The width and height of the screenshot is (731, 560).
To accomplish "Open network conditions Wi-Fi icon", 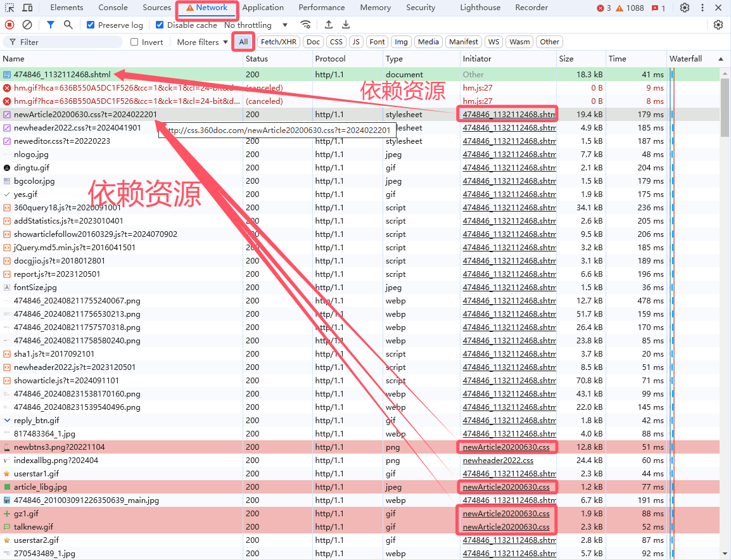I will [306, 25].
